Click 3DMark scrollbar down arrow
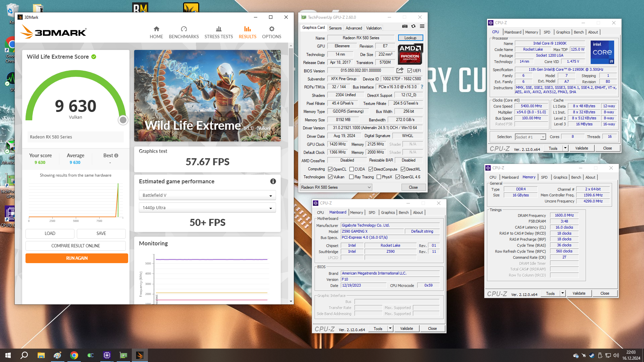 coord(291,301)
